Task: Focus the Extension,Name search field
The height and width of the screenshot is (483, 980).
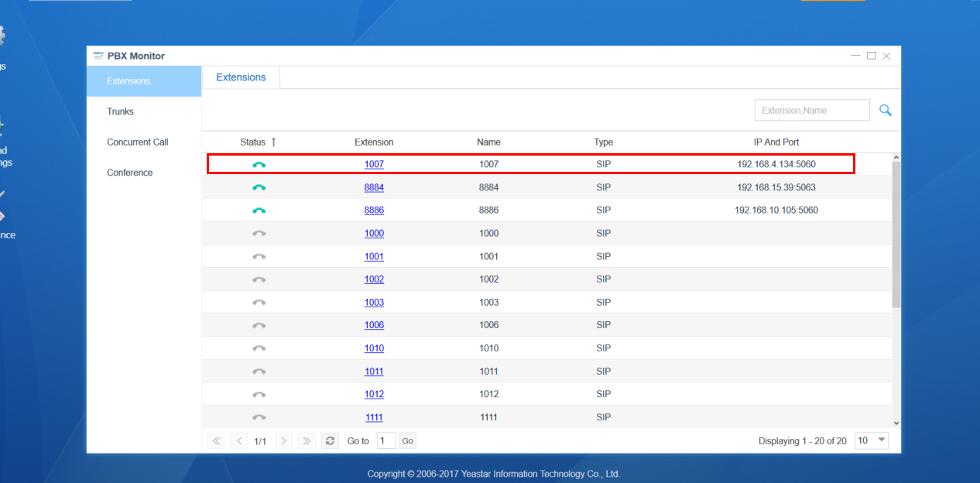Action: (812, 111)
